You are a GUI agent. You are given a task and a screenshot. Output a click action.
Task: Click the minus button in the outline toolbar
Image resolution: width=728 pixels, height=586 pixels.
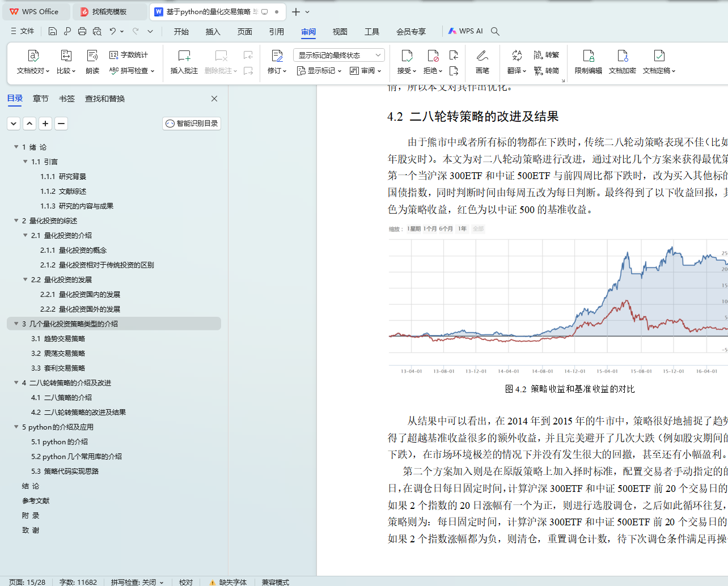(61, 124)
